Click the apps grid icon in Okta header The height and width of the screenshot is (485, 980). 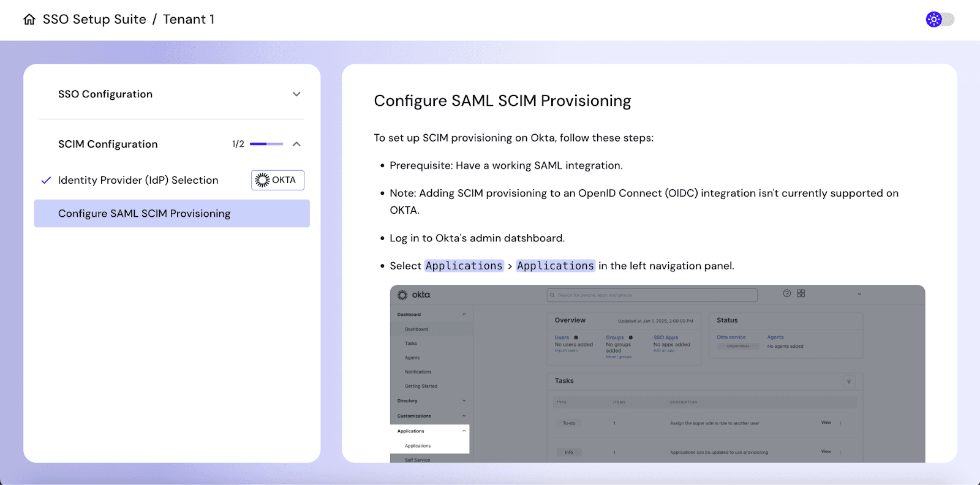point(801,293)
